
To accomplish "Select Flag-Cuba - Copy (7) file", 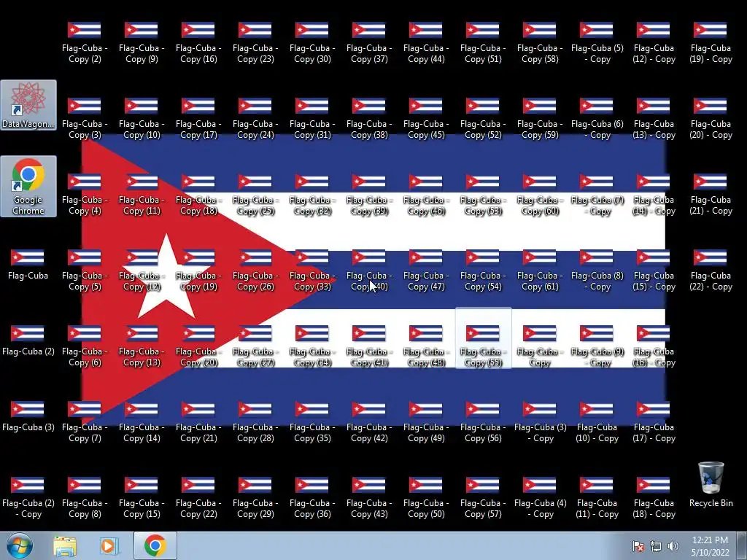I will coord(85,421).
